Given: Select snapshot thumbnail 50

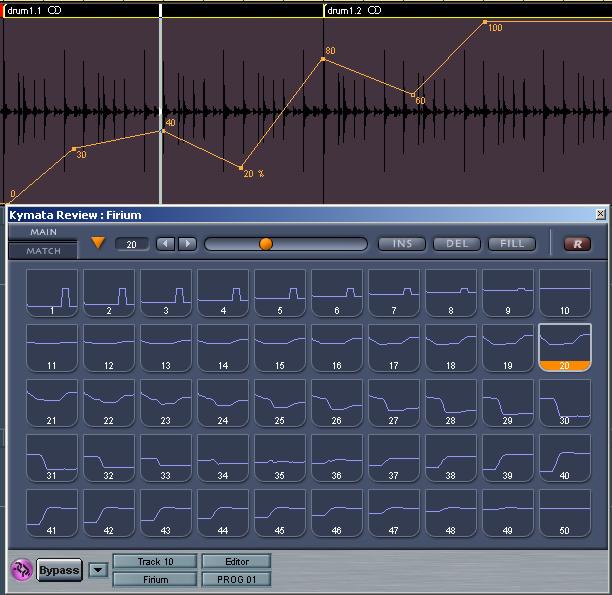Looking at the screenshot, I should [565, 513].
